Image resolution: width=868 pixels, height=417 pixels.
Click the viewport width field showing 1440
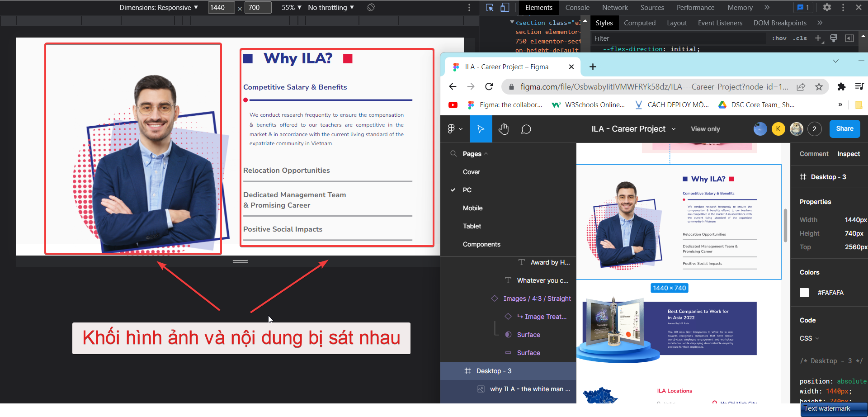(221, 7)
